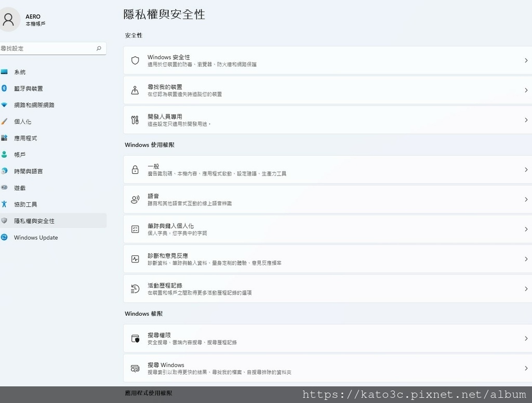Open the 遊戲 category
Screen dimensions: 532x403
pos(52,188)
